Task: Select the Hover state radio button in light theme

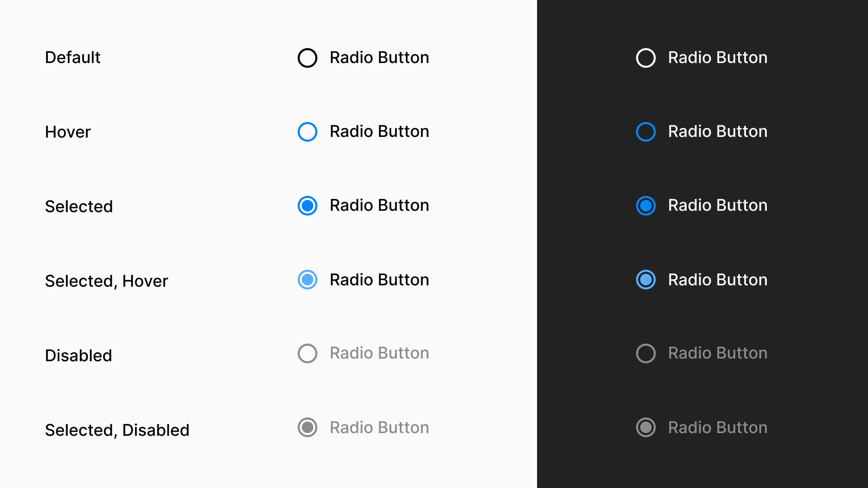Action: (307, 131)
